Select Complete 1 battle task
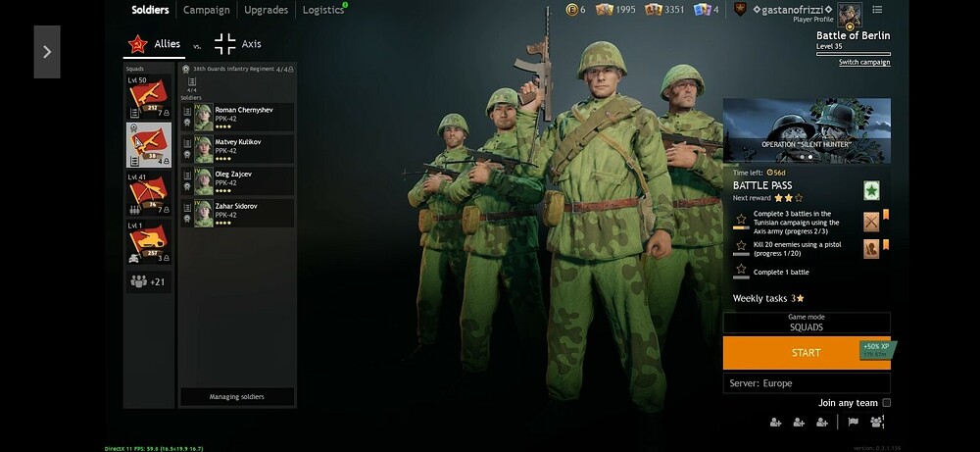This screenshot has width=980, height=452. point(781,273)
